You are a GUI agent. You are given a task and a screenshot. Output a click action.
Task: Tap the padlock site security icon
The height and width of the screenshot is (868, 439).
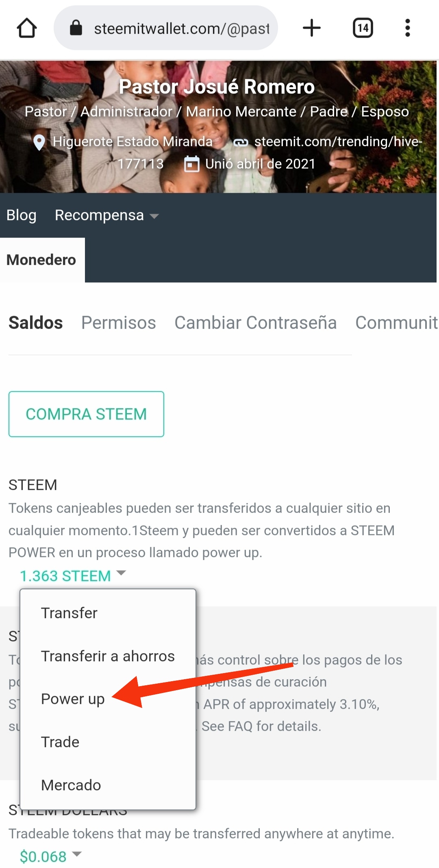[x=76, y=28]
